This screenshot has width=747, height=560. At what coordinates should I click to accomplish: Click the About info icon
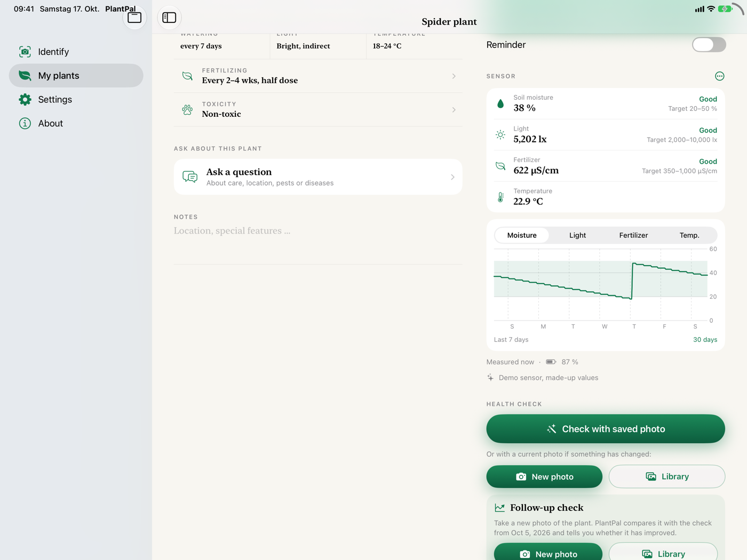25,123
